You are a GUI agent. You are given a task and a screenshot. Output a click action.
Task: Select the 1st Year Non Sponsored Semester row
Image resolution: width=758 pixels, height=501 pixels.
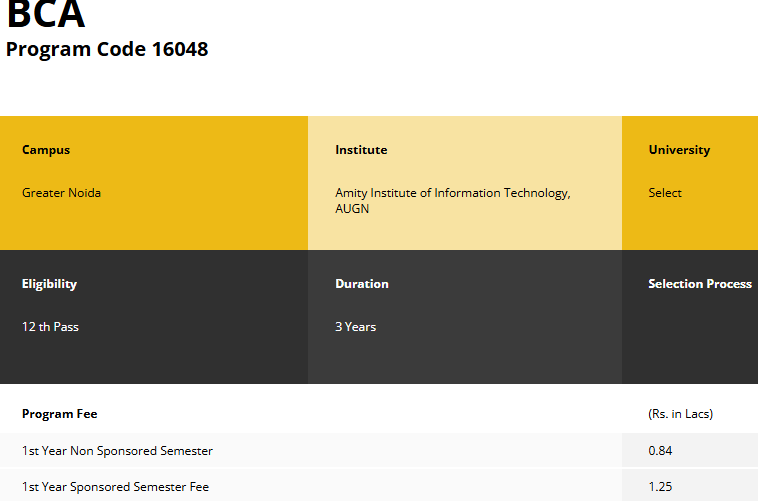(117, 451)
